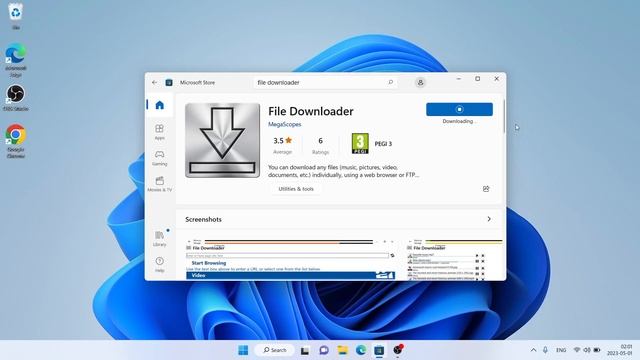This screenshot has width=640, height=360.
Task: Open the Chat app on taskbar
Action: tap(324, 350)
